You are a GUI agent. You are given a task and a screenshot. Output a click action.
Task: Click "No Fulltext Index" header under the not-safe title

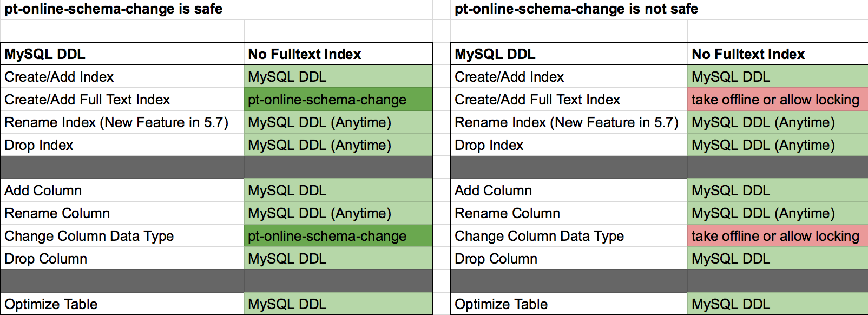click(x=748, y=54)
